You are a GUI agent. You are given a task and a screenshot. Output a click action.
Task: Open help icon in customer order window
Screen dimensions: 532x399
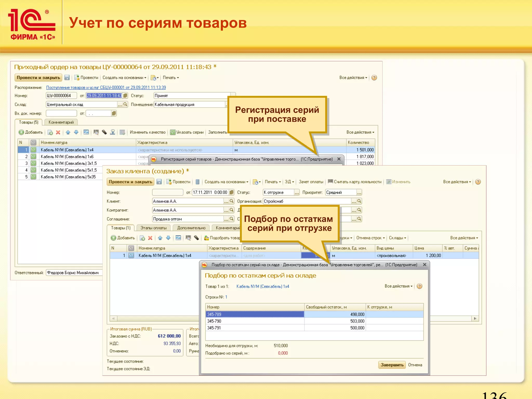[x=478, y=182]
